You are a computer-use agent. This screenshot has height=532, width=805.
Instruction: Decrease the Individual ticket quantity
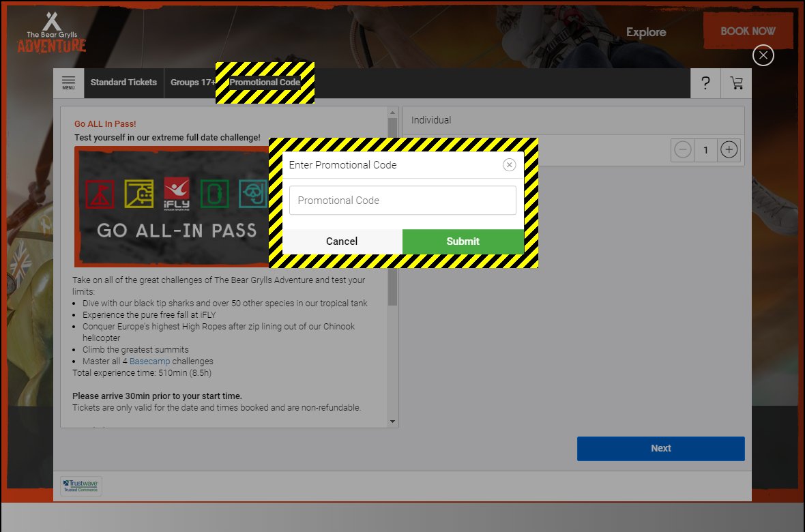click(x=682, y=150)
